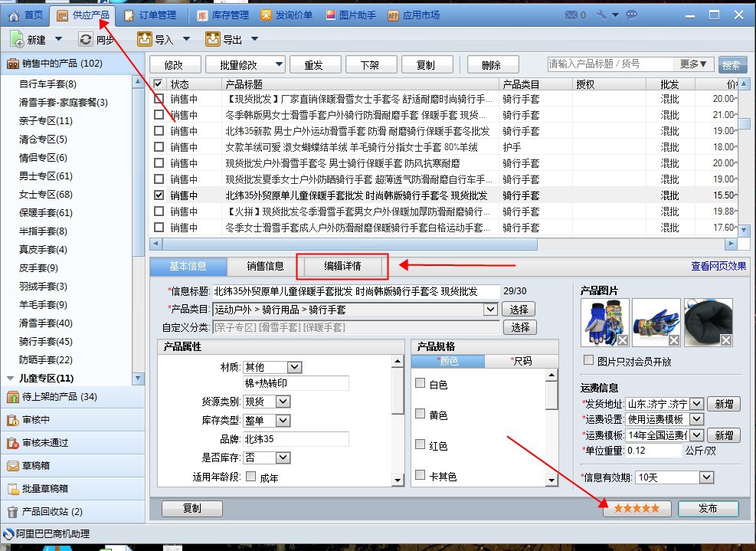Check the row 【现货批发】厂家直销保暖滑雪女士手套
756x551 pixels.
159,99
